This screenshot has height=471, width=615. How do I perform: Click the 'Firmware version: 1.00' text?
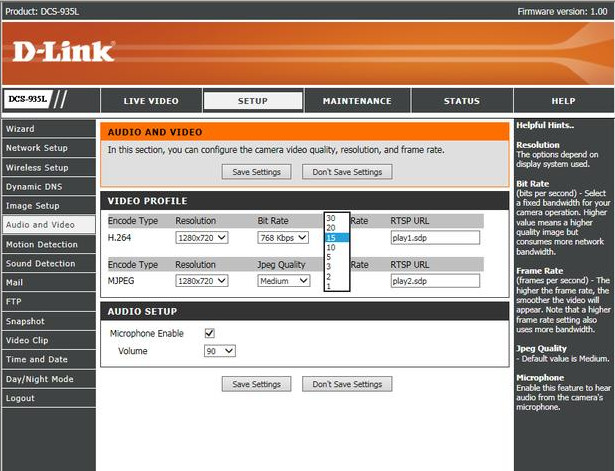coord(562,11)
